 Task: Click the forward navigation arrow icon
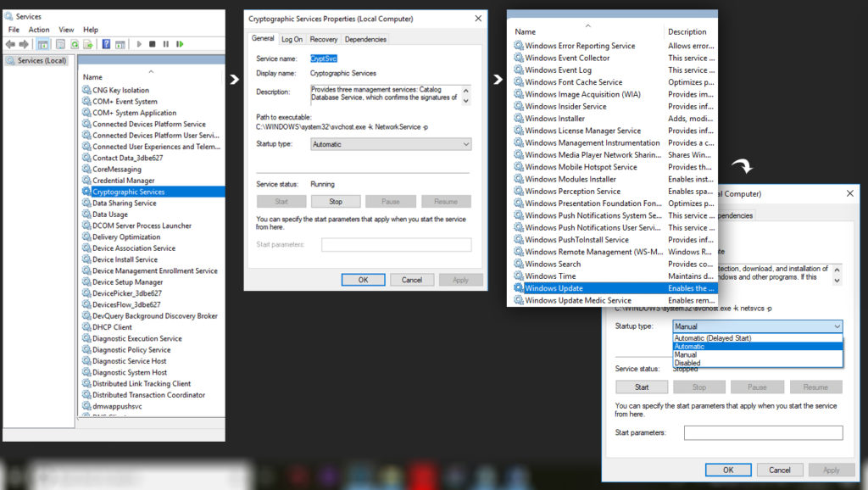click(24, 43)
